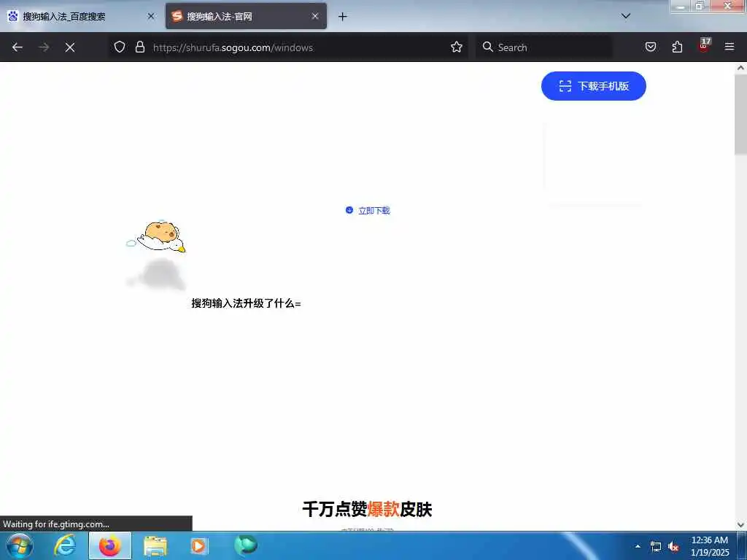Open a new tab
This screenshot has width=747, height=560.
click(x=343, y=17)
